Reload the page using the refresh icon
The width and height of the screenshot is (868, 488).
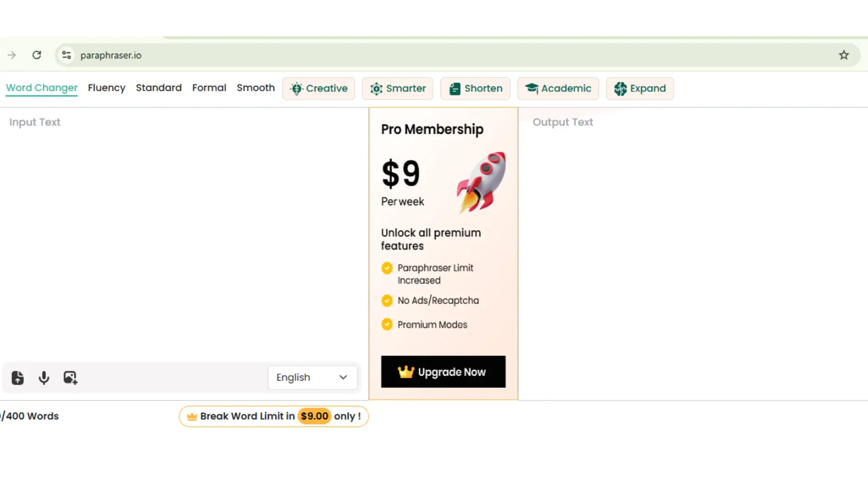click(x=37, y=55)
